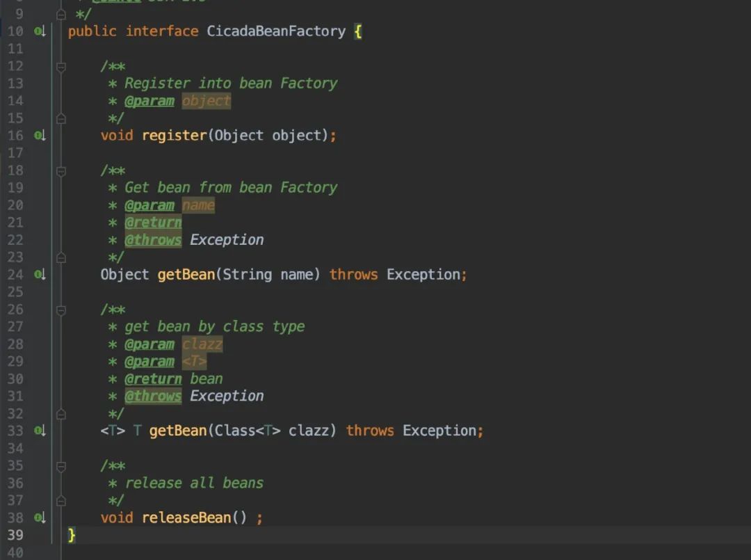Click gutter icon beside the releaseBean method
The image size is (751, 560).
coord(40,518)
